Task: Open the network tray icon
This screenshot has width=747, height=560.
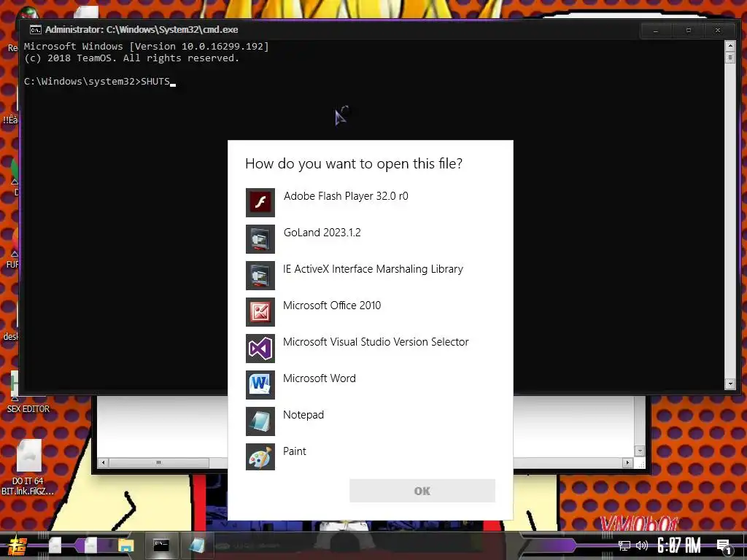Action: coord(624,545)
